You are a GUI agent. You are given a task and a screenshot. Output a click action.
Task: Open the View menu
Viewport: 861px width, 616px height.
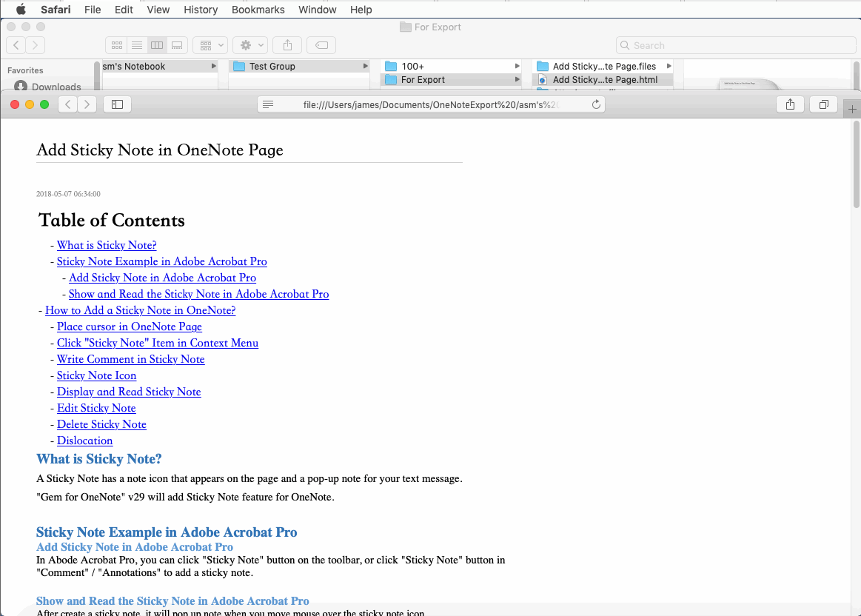click(158, 10)
